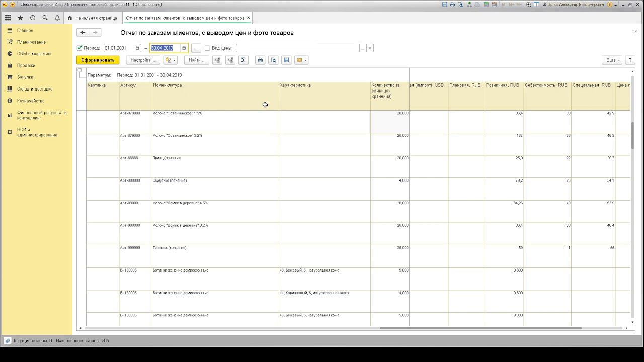Open the Notifications bell icon
This screenshot has height=362, width=644.
[x=57, y=18]
